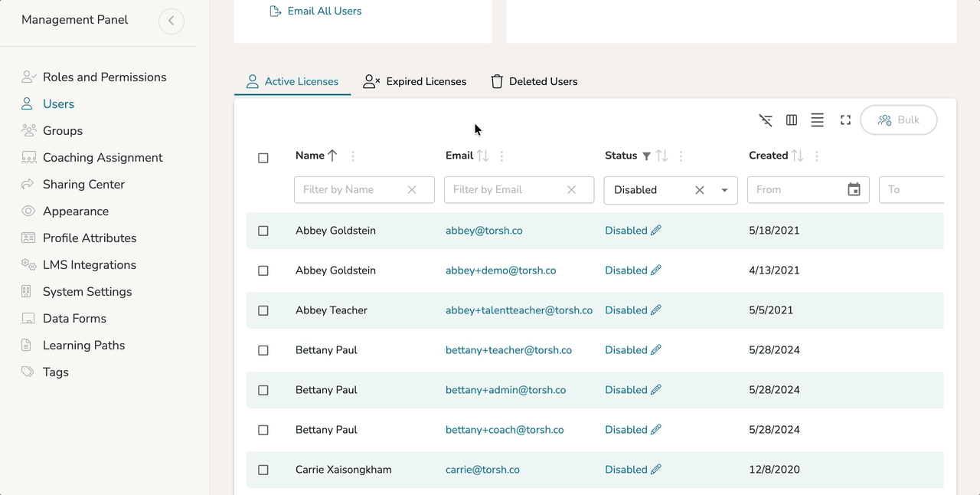Clear the Filter by Name field
The image size is (980, 495).
click(x=412, y=190)
